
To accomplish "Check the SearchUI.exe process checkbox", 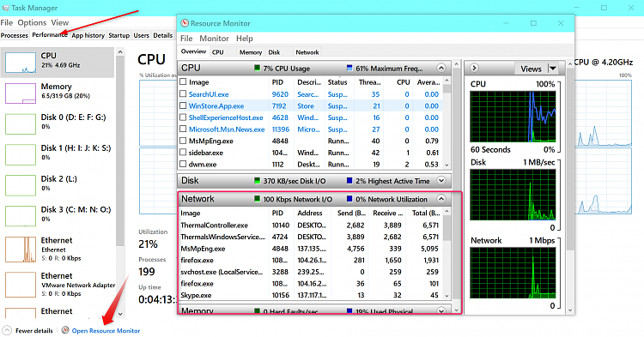I will [183, 93].
